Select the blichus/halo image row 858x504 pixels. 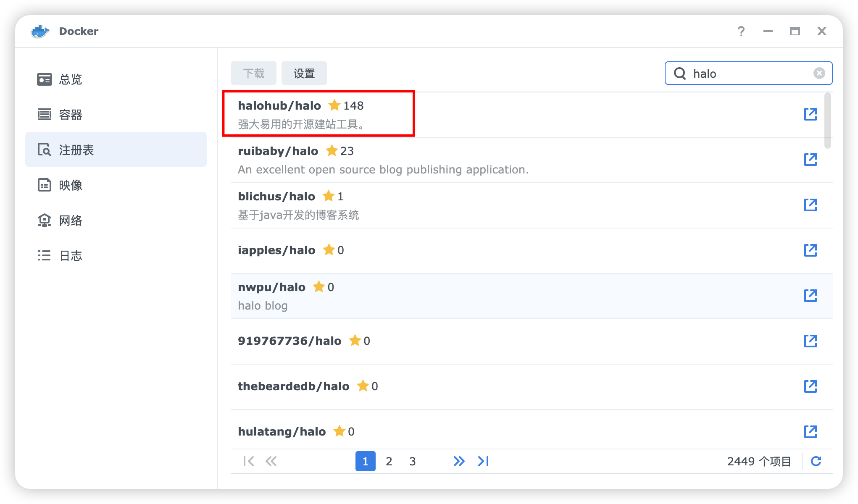coord(532,205)
